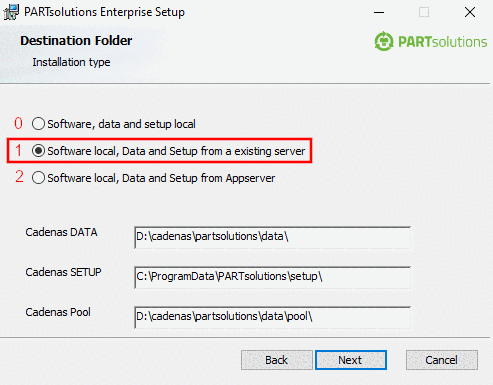Proceed with the Next button

pyautogui.click(x=351, y=360)
